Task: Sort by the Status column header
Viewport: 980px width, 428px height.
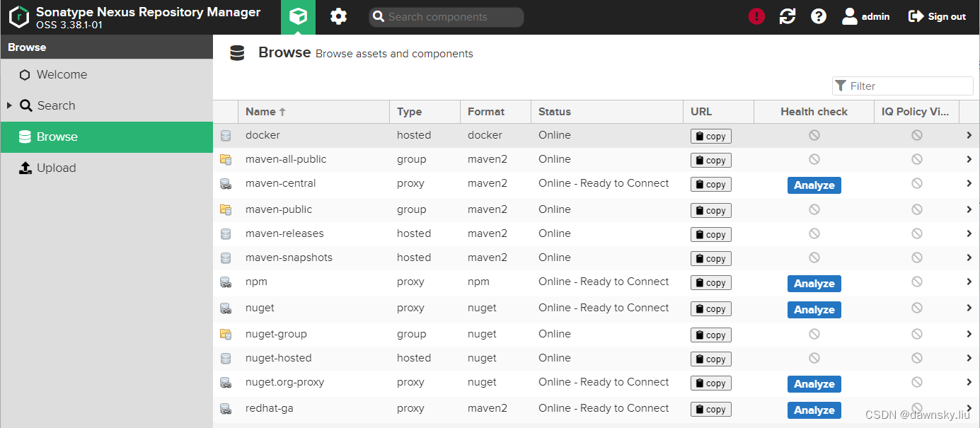Action: (607, 111)
